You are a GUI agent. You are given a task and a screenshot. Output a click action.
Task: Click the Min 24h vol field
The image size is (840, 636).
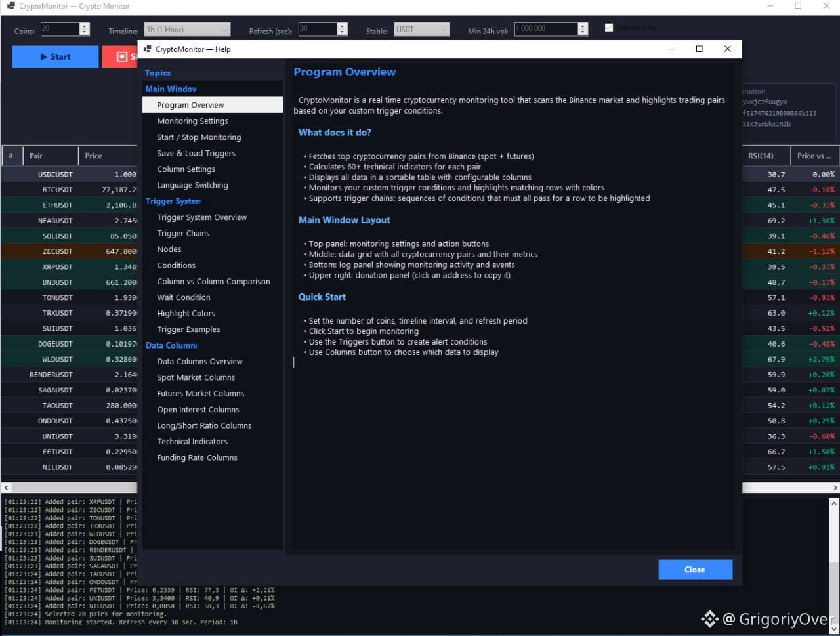pyautogui.click(x=546, y=29)
